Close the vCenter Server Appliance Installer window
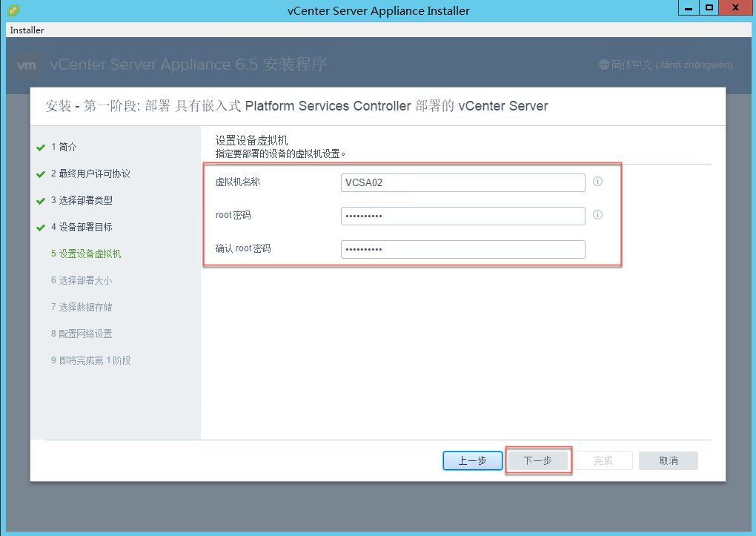756x536 pixels. coord(735,7)
